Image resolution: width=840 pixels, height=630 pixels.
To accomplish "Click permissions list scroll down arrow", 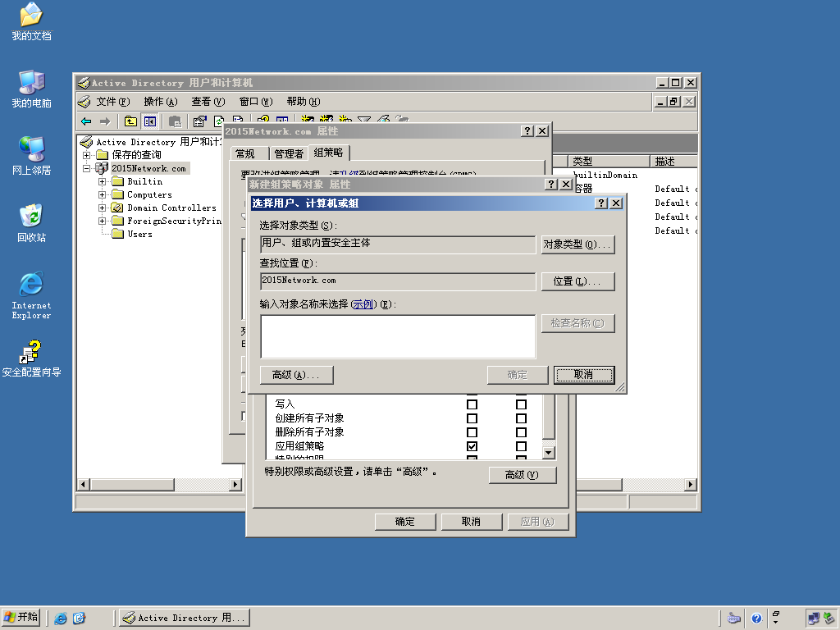I will tap(549, 453).
